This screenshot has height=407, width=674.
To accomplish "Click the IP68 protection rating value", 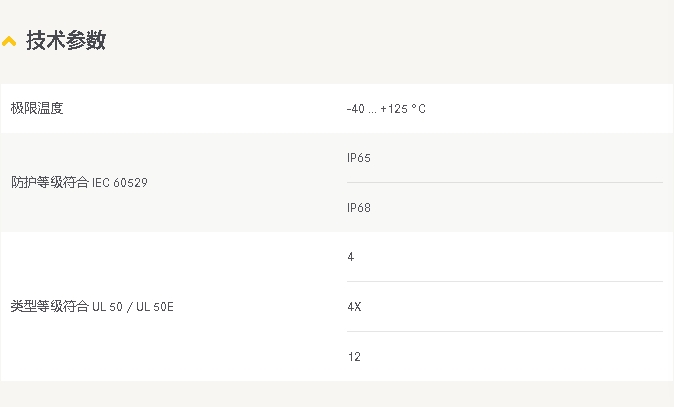I will (x=358, y=208).
